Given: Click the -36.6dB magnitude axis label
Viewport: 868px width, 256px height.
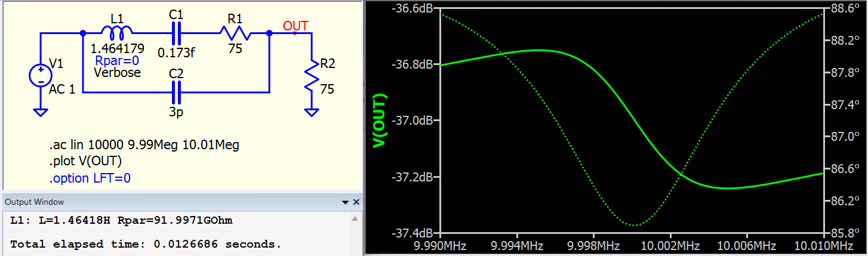Looking at the screenshot, I should [x=411, y=8].
